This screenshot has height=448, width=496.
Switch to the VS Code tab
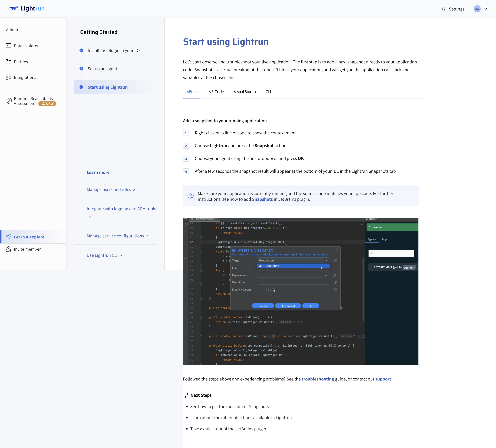pyautogui.click(x=216, y=92)
